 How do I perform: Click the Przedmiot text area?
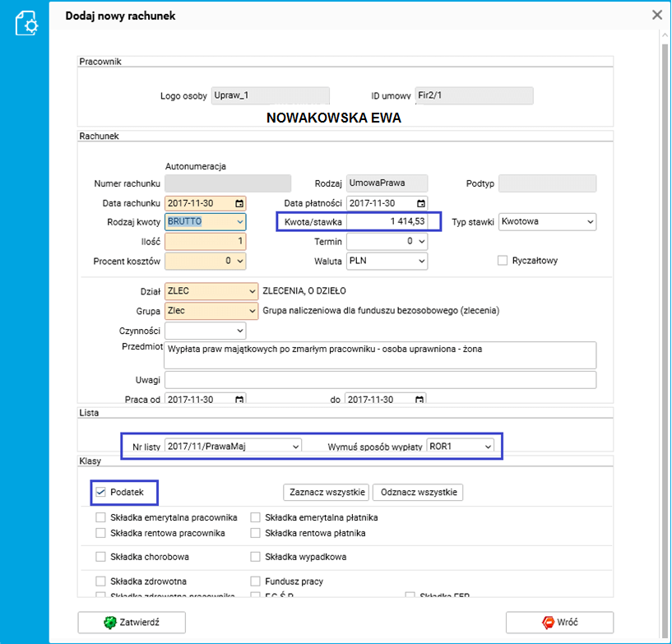(380, 355)
